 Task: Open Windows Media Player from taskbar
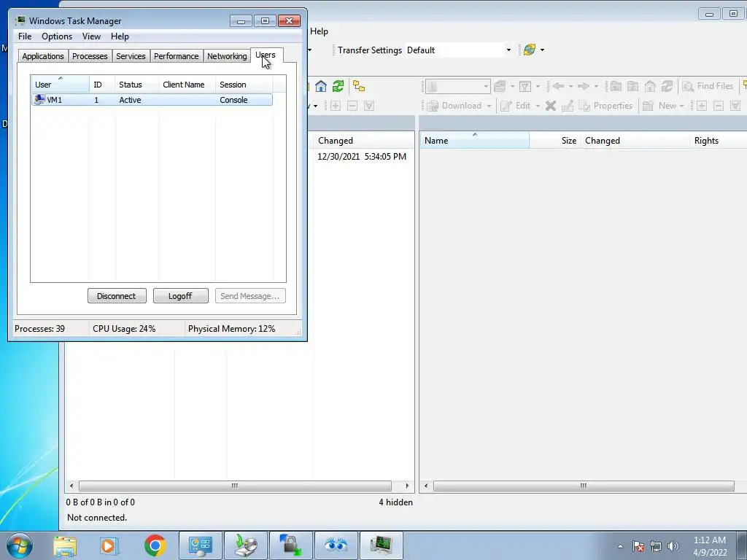coord(109,545)
